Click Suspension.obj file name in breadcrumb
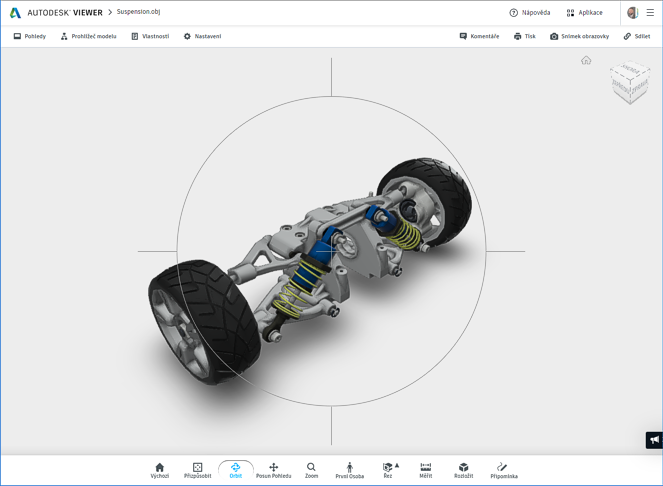This screenshot has height=486, width=663. (139, 12)
